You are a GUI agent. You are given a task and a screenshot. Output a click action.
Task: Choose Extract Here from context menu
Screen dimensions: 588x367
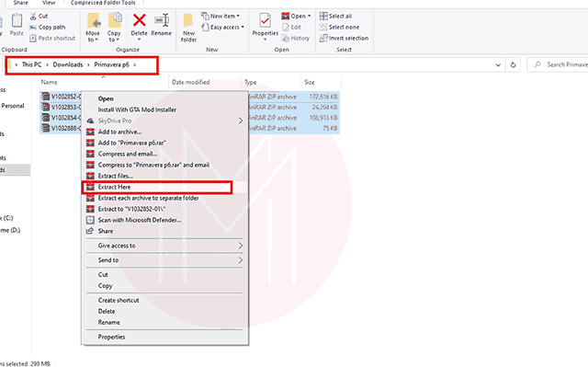165,187
